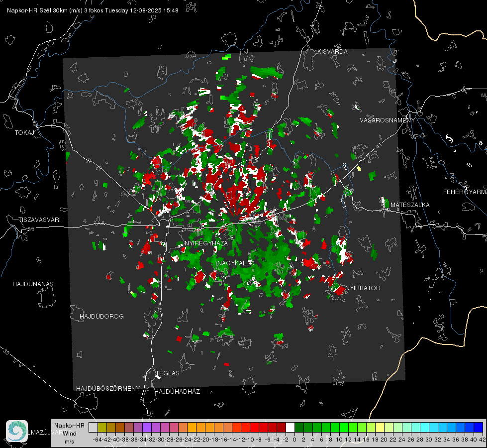
Task: Click the '20' value on legend scale
Action: [x=384, y=440]
